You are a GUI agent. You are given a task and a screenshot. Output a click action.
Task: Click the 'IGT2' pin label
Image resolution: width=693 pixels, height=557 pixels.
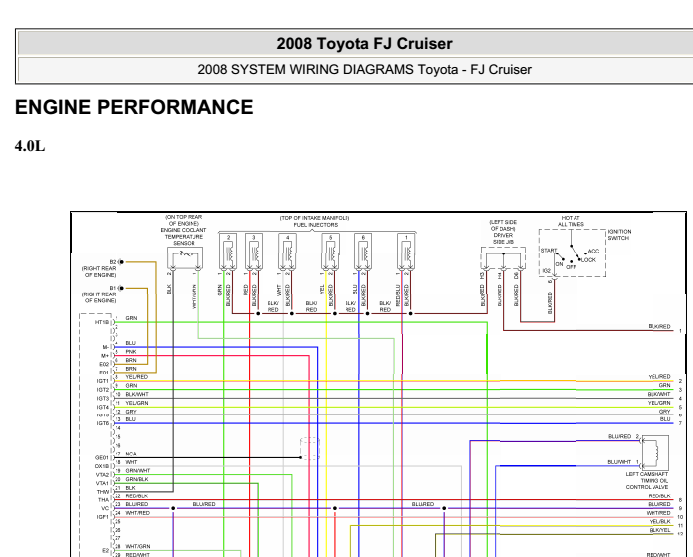coord(103,390)
